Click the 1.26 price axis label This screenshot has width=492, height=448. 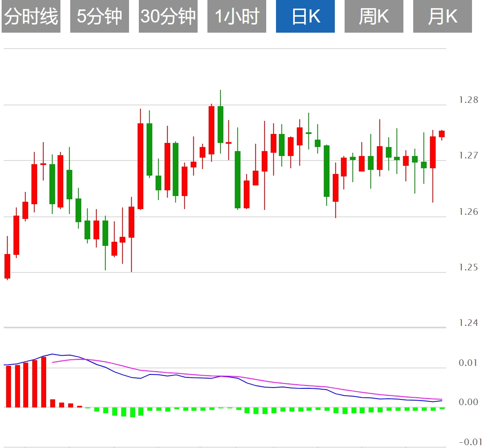[468, 212]
